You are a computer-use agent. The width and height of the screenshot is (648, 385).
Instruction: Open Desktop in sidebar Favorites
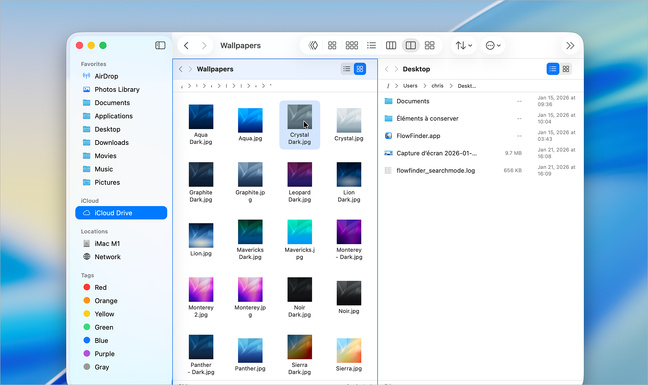pyautogui.click(x=121, y=129)
